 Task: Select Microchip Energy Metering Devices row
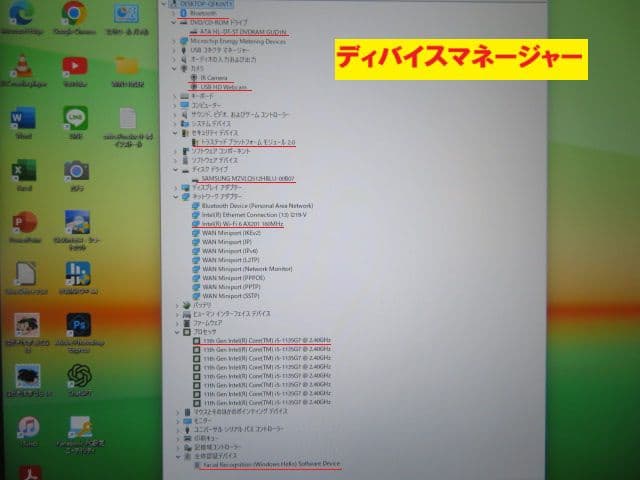pyautogui.click(x=233, y=41)
